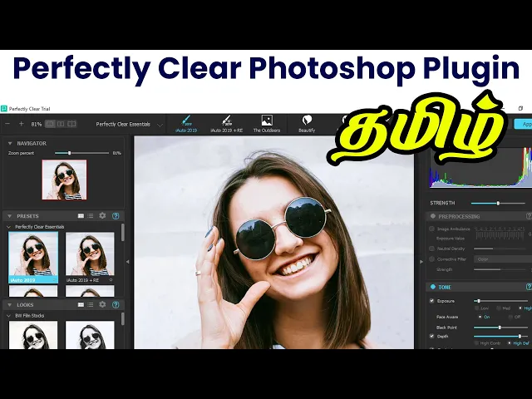Switch Presets to grid view
This screenshot has height=399, width=532.
click(81, 216)
